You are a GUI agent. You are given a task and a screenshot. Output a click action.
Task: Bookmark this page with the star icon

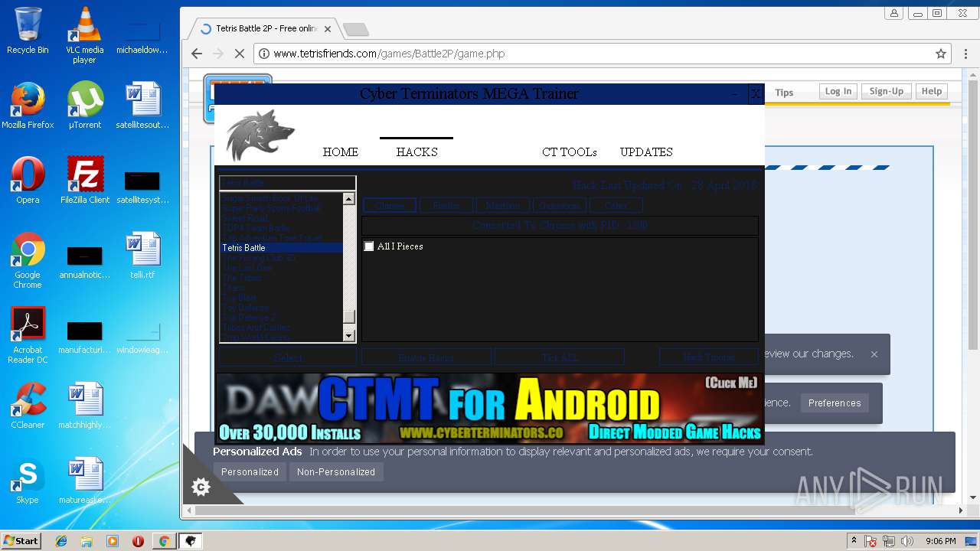coord(941,54)
